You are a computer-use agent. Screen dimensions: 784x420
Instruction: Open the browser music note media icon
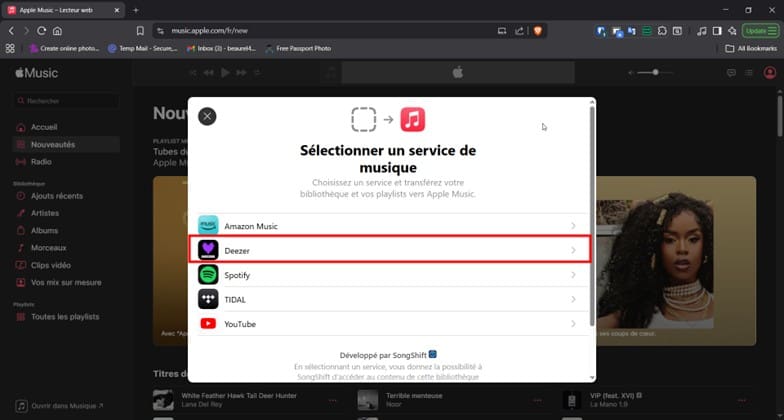point(702,31)
